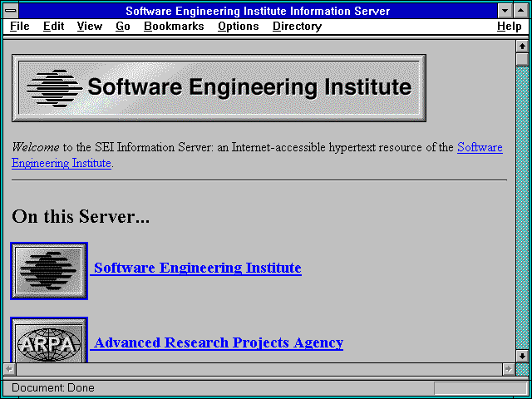
Task: Click the horizontal scrollbar left arrow
Action: tap(10, 369)
